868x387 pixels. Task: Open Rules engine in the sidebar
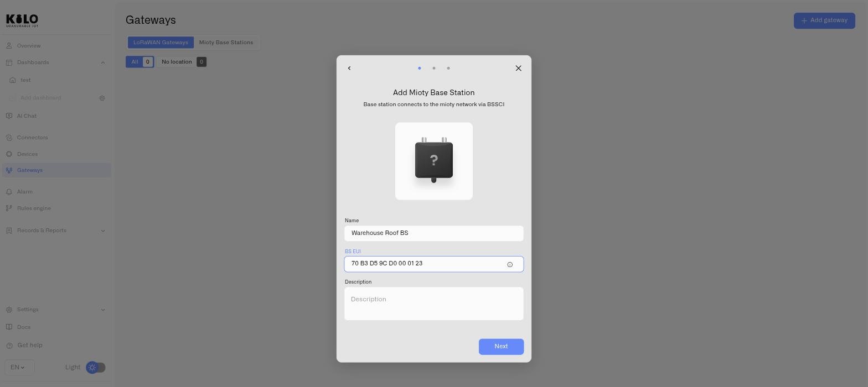pyautogui.click(x=56, y=208)
